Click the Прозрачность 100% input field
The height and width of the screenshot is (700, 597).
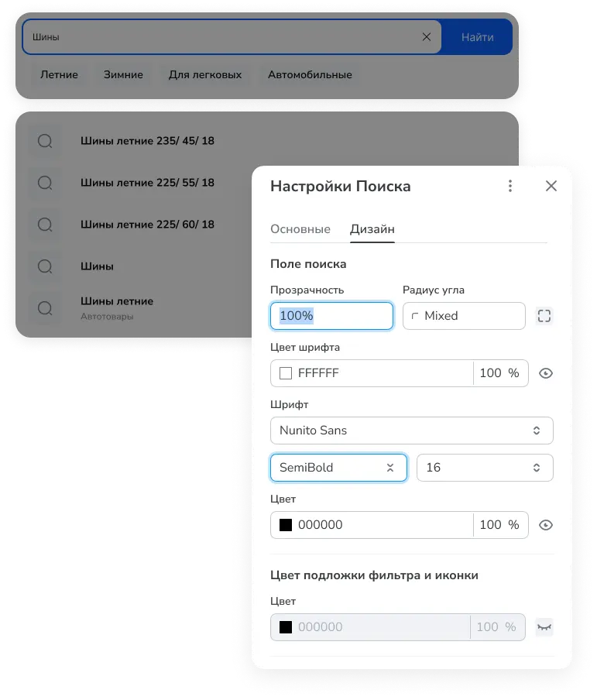[331, 316]
